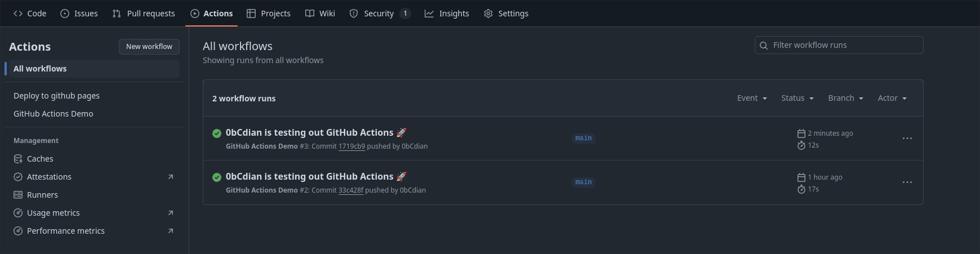Click the Performance metrics gauge icon
Screen dimensions: 980x254
[x=18, y=231]
